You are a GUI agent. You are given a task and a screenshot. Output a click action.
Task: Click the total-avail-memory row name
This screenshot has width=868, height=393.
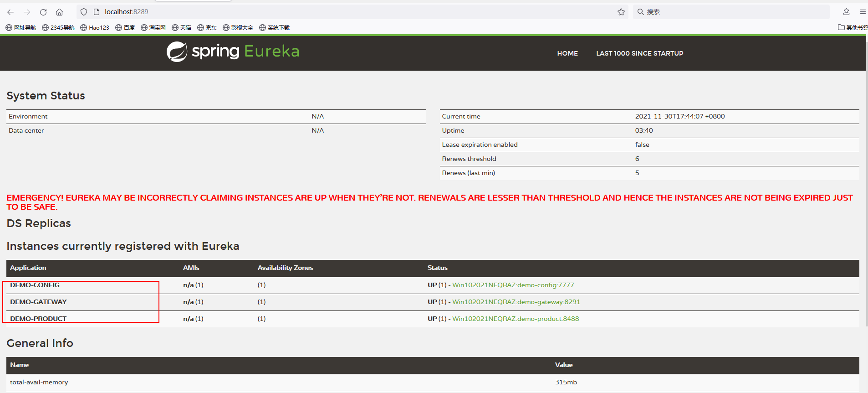coord(39,382)
